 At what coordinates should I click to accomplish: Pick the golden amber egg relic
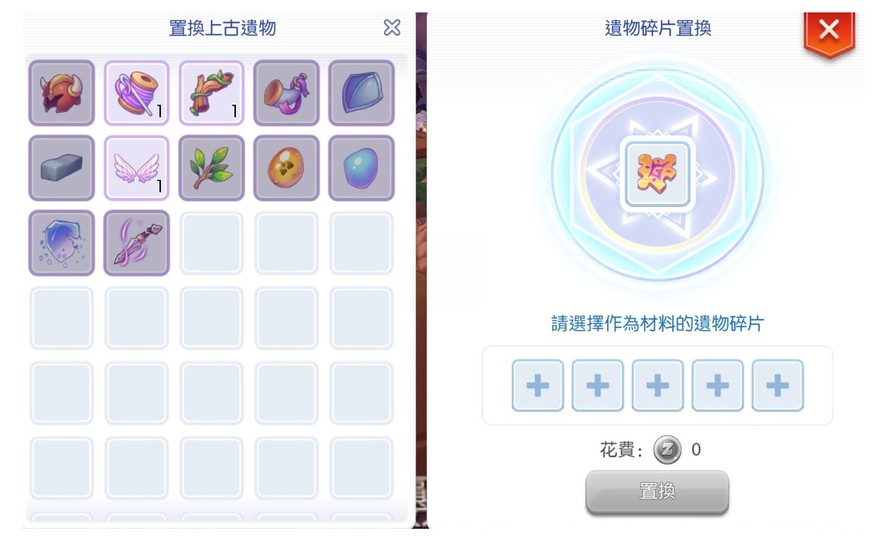pyautogui.click(x=287, y=168)
